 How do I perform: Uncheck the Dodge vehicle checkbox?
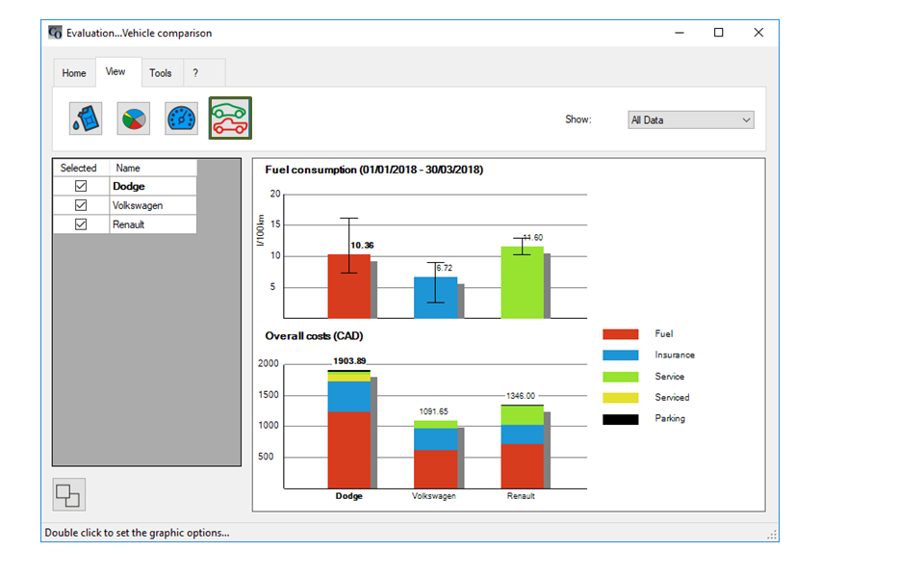[x=81, y=186]
